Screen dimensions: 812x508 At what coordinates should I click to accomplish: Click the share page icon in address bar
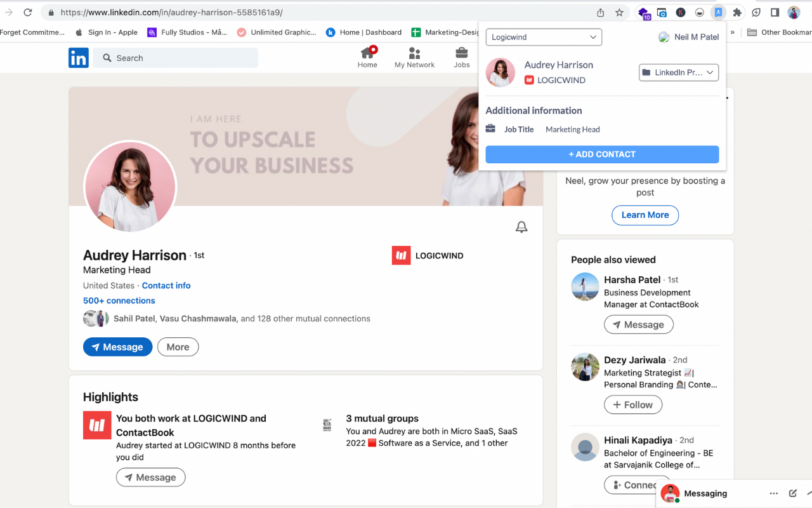[x=600, y=12]
